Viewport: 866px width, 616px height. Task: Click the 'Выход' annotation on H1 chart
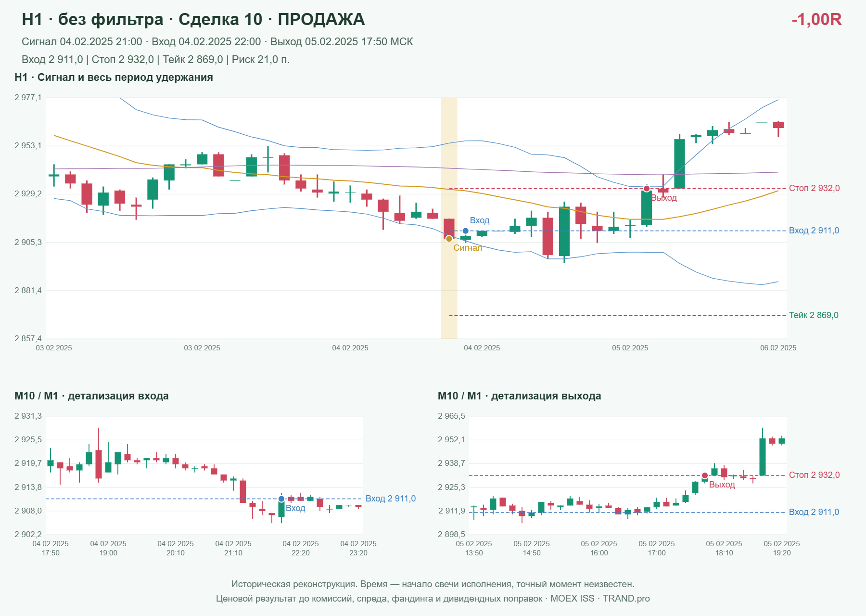664,198
